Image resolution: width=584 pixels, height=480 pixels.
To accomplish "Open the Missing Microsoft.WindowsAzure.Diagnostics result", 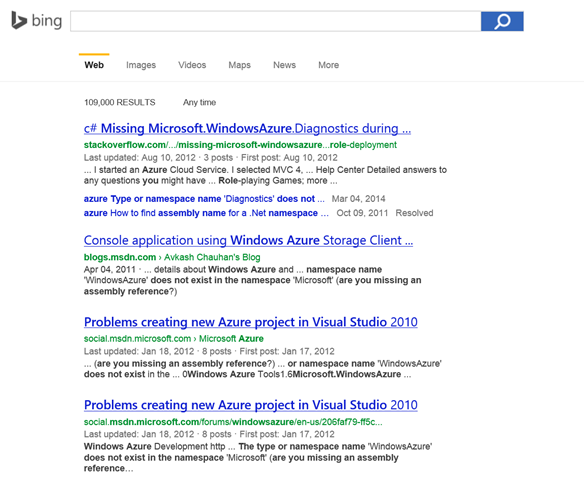I will pos(247,128).
